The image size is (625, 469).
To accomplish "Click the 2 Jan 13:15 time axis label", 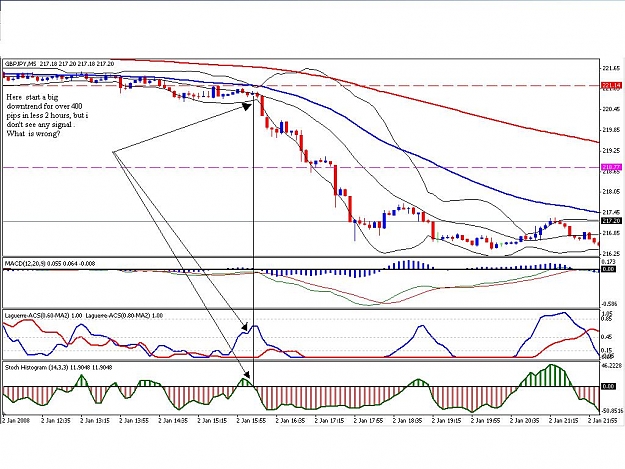I will point(95,420).
